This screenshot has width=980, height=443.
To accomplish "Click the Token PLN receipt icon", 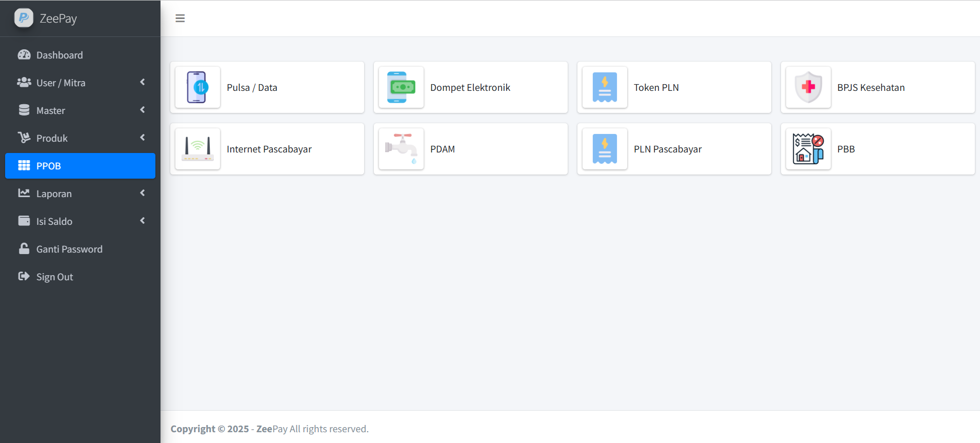I will [x=605, y=87].
